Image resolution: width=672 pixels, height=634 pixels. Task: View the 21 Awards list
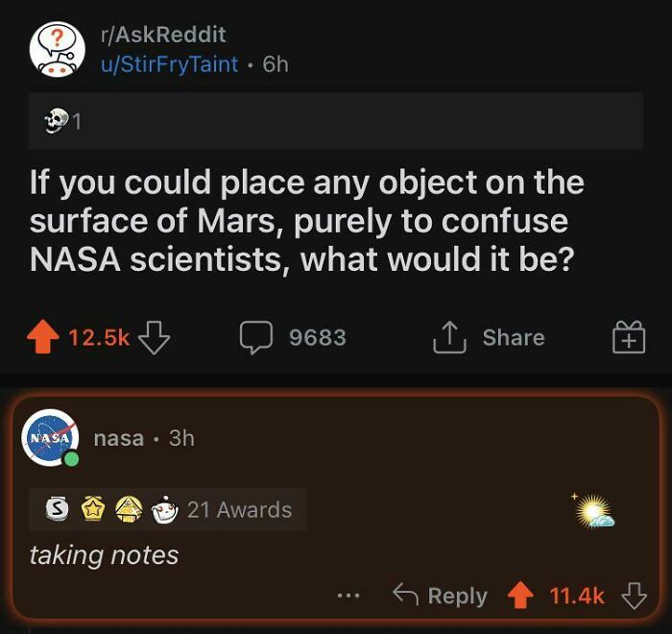[x=239, y=510]
